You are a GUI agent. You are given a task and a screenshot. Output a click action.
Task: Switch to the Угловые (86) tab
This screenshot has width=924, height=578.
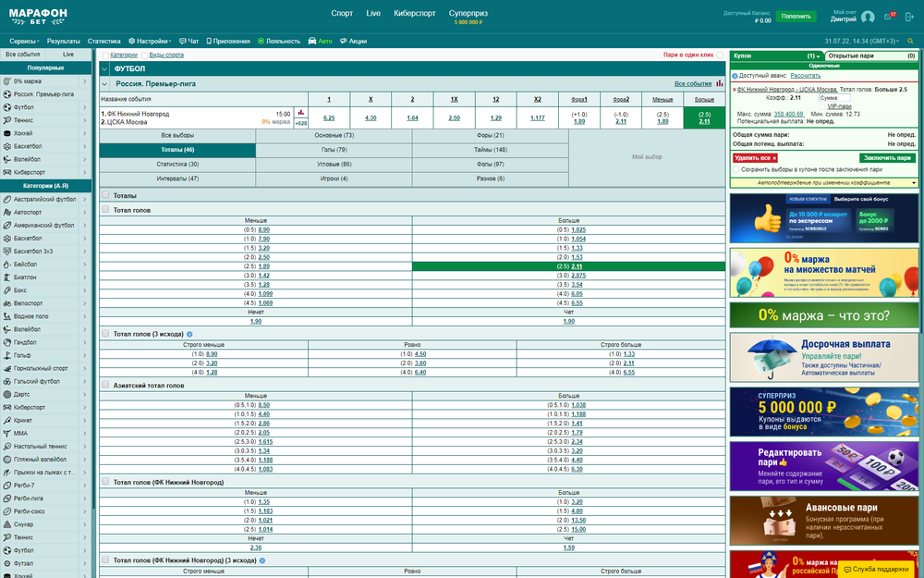pos(334,165)
